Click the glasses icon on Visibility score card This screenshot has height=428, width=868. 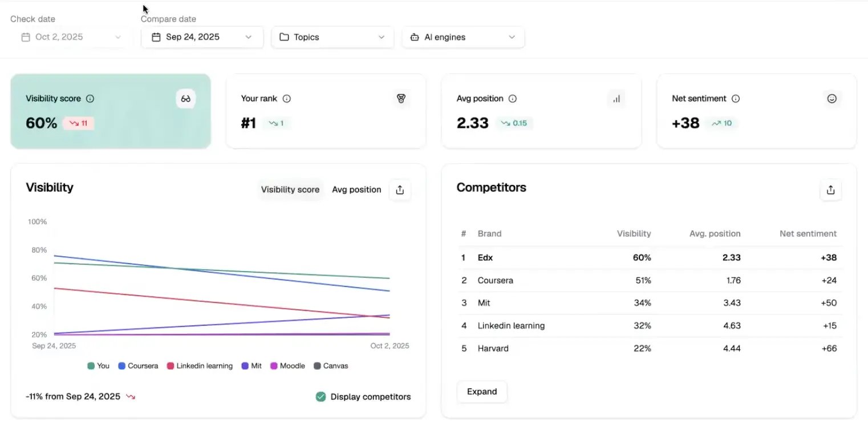(185, 99)
